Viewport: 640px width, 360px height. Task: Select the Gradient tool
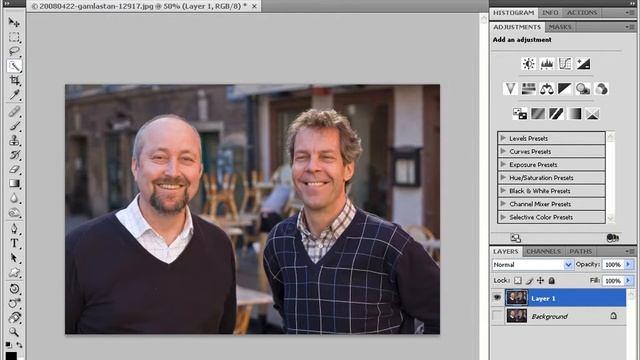click(14, 184)
